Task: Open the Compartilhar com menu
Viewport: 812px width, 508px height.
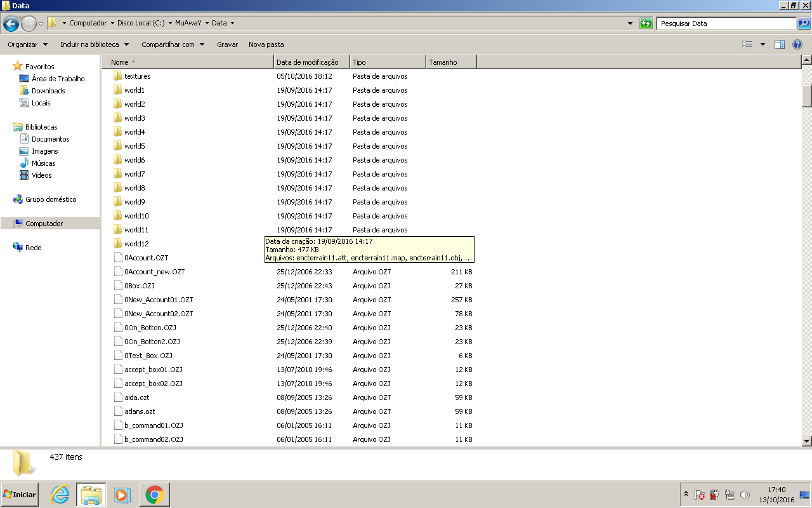Action: click(173, 44)
